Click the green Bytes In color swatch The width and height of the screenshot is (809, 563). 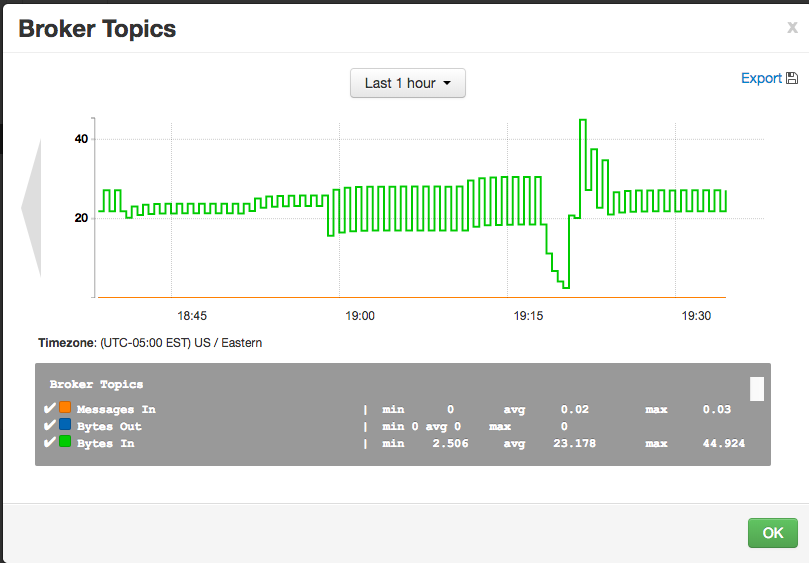[65, 442]
